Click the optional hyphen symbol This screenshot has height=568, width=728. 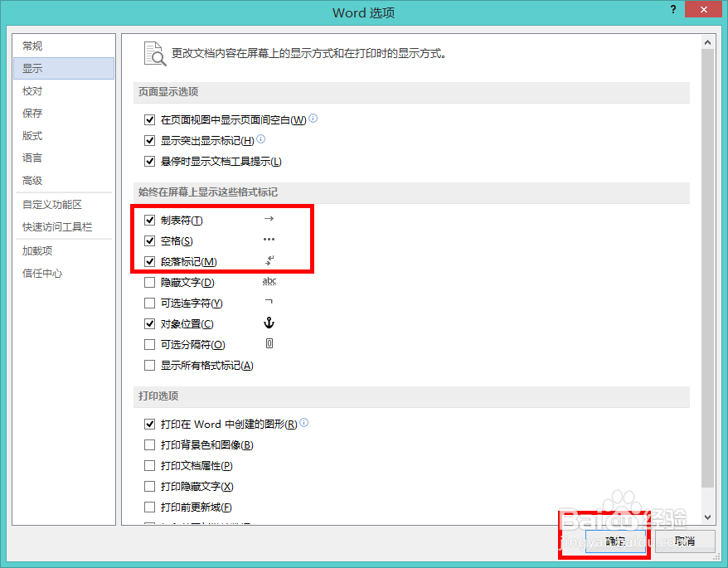point(269,302)
